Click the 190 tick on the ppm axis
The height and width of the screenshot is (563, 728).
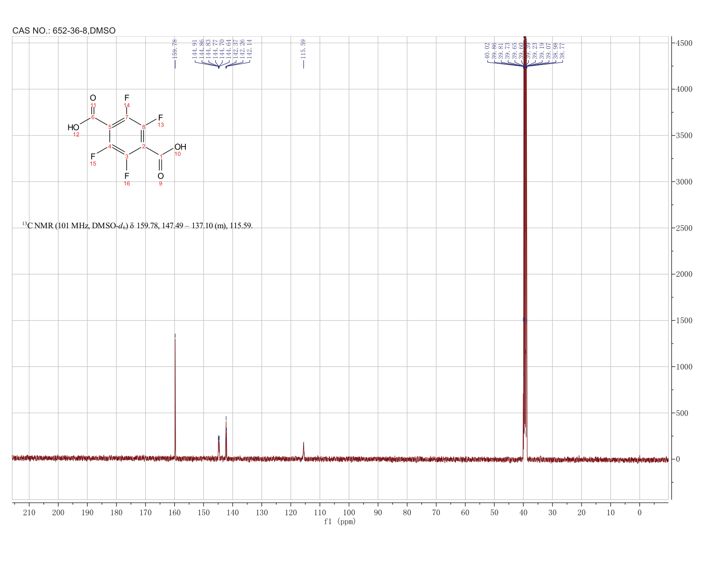[x=87, y=513]
